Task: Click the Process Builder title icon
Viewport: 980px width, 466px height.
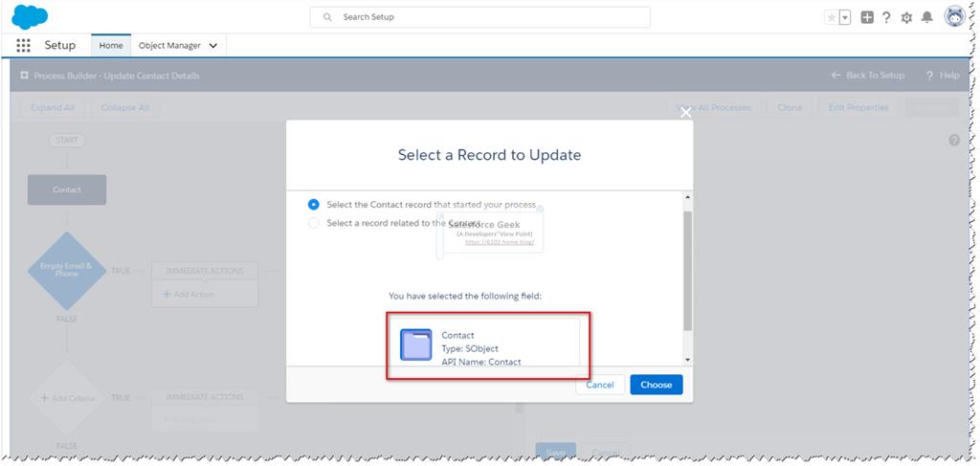Action: click(24, 75)
